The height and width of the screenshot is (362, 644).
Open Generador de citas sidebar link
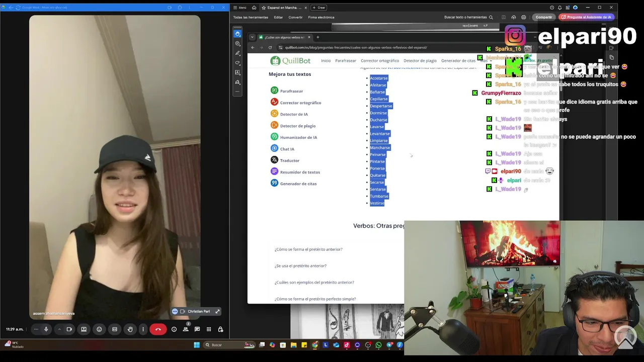294,184
